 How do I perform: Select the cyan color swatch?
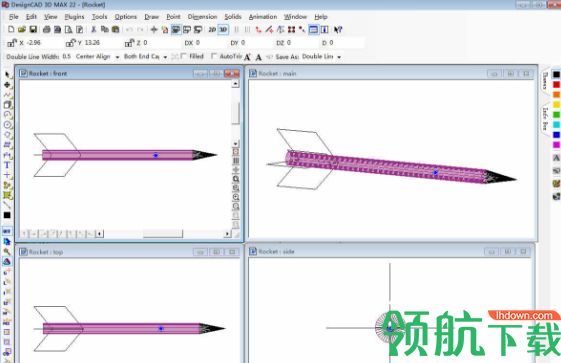tap(556, 125)
